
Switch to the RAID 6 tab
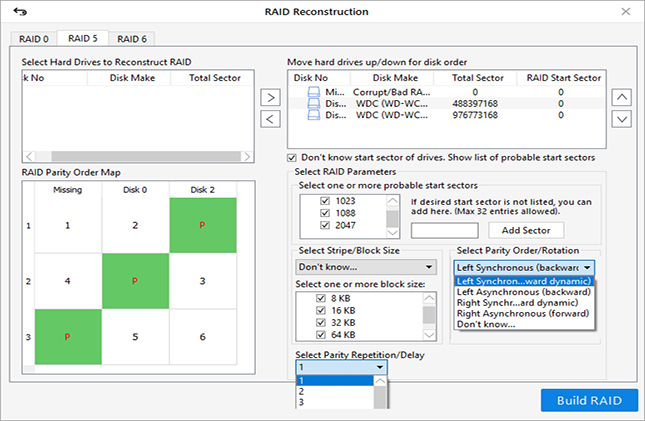click(129, 39)
